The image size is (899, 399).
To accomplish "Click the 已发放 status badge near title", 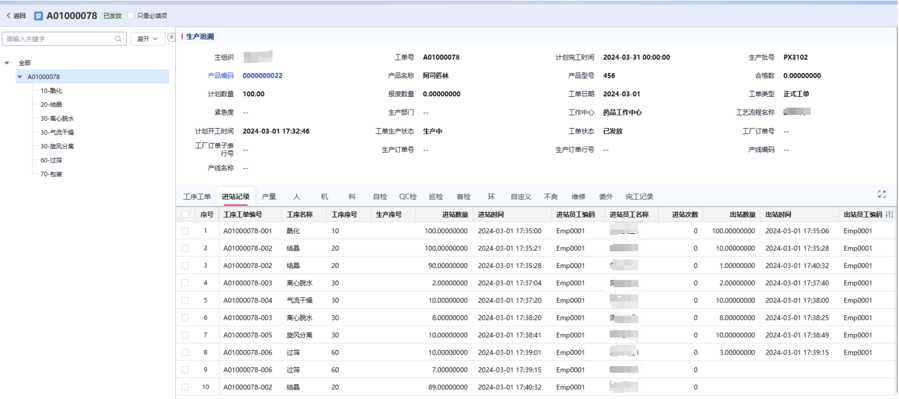I will point(112,16).
